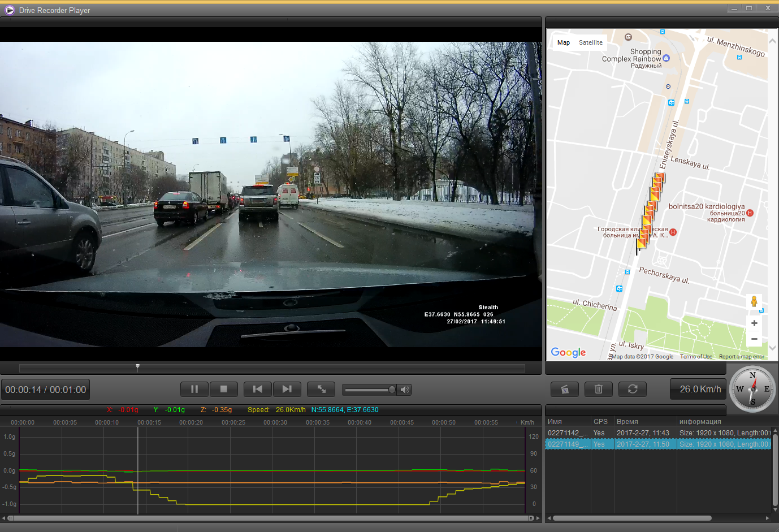Click the dashcam video frame
This screenshot has height=532, width=779.
[271, 194]
